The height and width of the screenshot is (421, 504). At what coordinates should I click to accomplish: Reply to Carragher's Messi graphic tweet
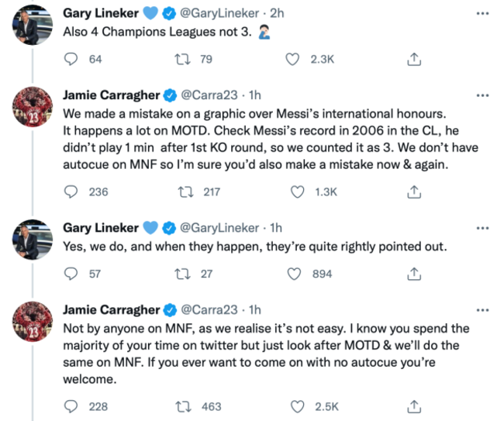71,192
